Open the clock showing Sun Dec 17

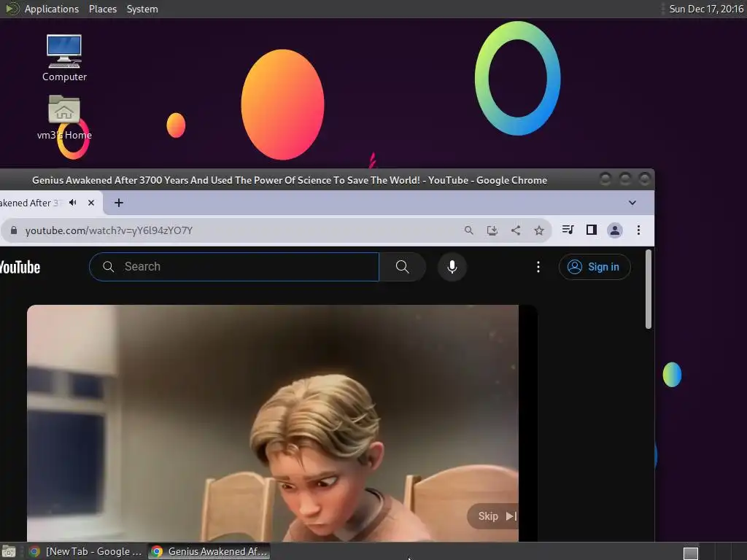click(x=706, y=9)
